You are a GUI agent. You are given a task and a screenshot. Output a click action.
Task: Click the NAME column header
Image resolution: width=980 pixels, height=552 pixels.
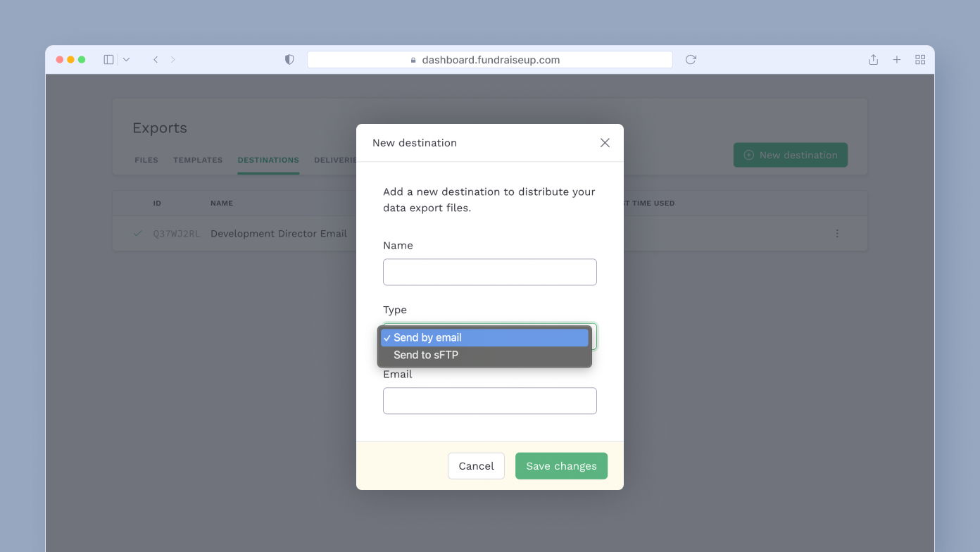coord(222,203)
